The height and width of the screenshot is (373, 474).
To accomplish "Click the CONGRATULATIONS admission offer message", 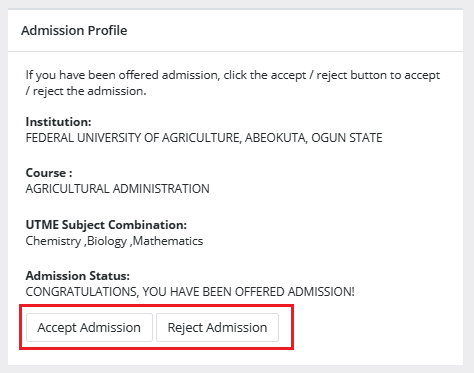I will (x=190, y=292).
